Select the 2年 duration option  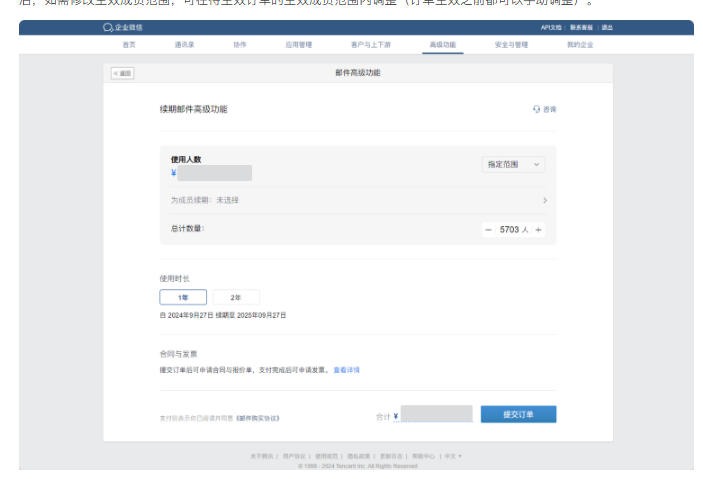click(236, 297)
